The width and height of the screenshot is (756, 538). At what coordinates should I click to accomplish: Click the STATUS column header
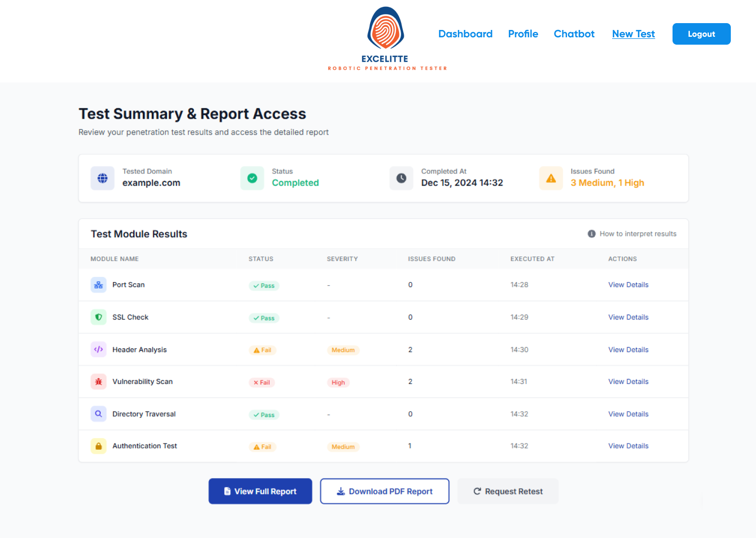pos(261,259)
